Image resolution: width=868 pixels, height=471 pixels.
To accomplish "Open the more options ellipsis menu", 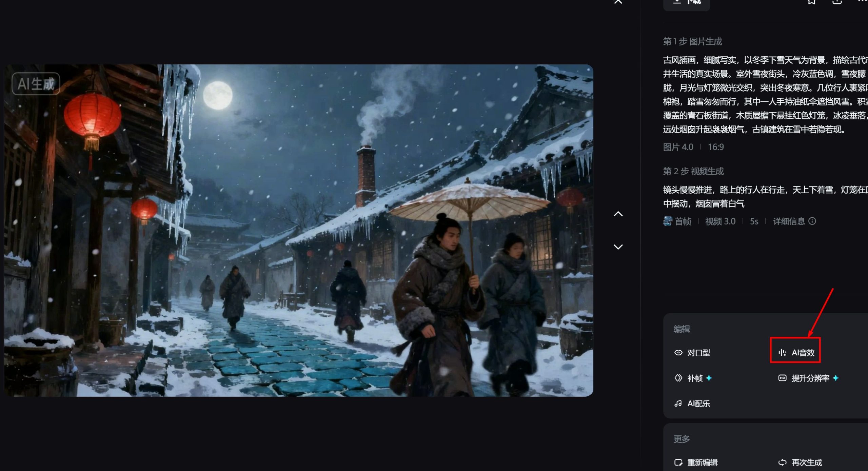I will coord(863,1).
